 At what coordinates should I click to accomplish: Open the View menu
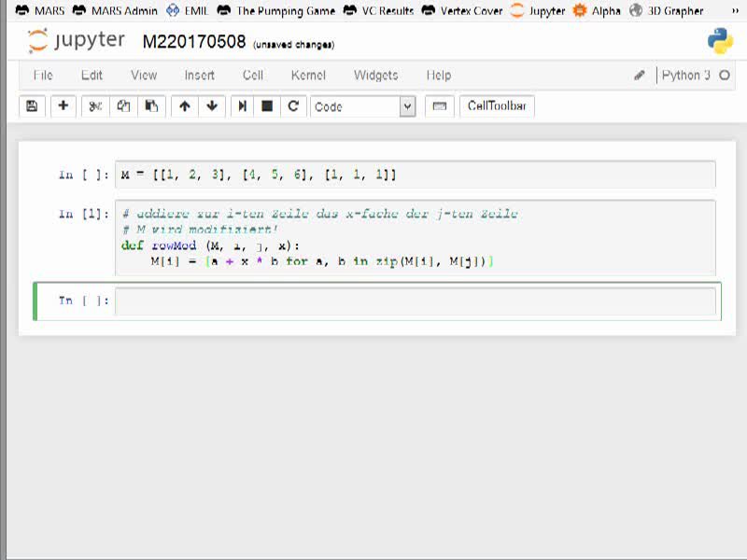[144, 76]
